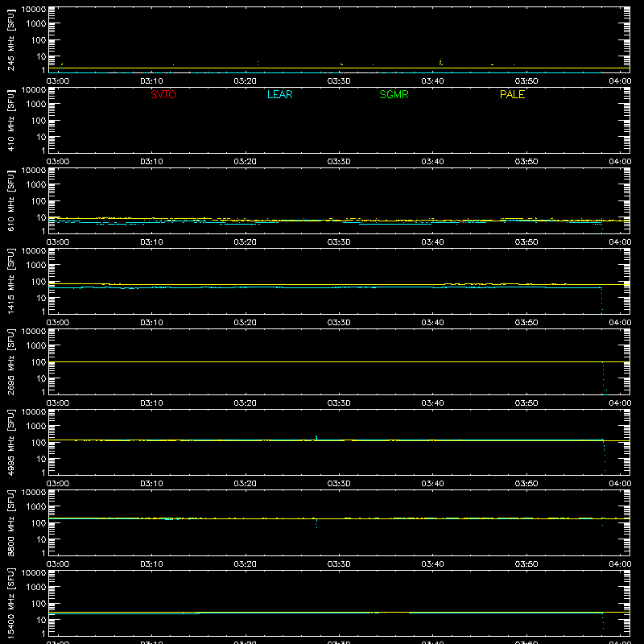This screenshot has height=644, width=644.
Task: Click the 10000 tick label of 8800 MHz panel
Action: coord(34,493)
